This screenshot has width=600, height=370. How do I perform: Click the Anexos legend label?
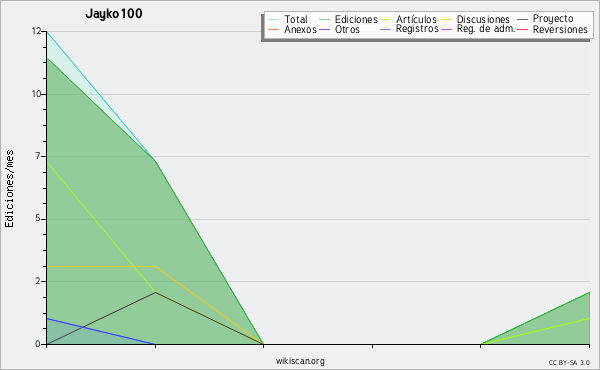click(x=300, y=29)
